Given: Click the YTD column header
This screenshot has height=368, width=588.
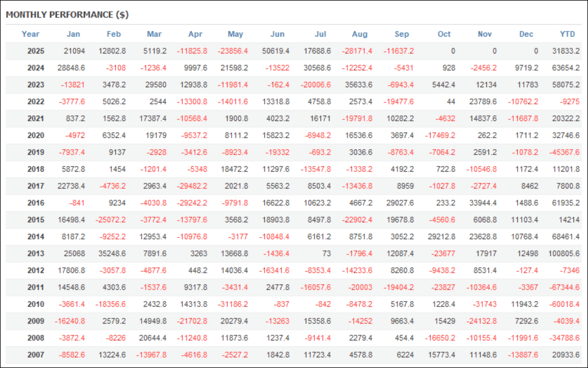Looking at the screenshot, I should point(568,34).
